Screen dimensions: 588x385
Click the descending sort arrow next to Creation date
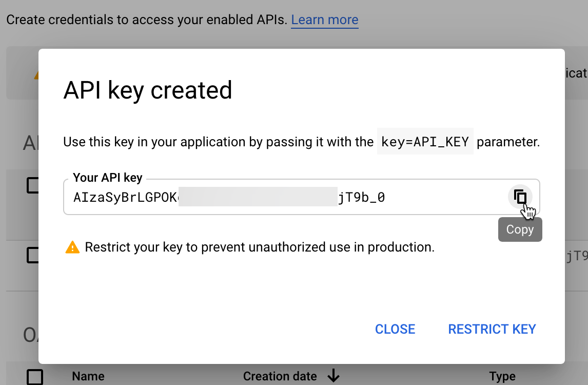(x=334, y=376)
